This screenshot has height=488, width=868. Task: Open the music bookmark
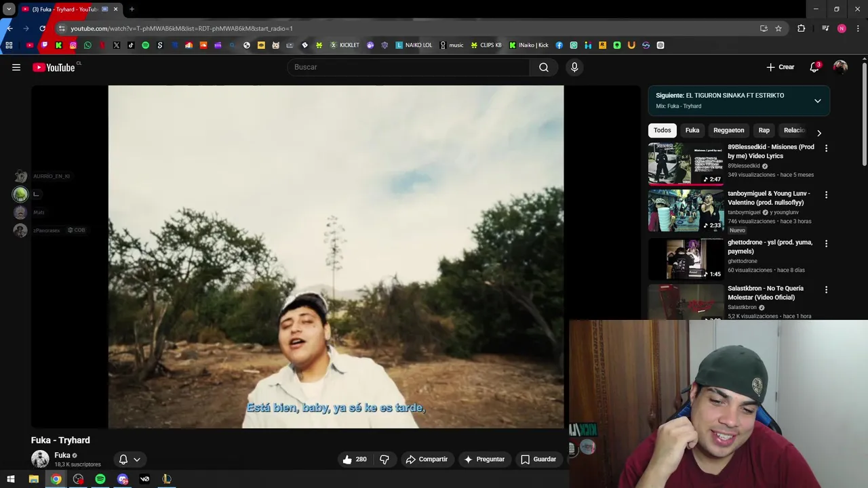(452, 45)
